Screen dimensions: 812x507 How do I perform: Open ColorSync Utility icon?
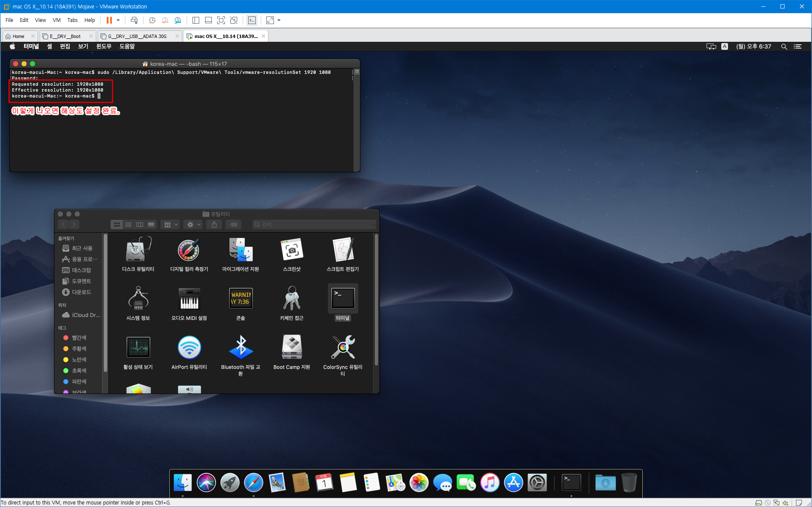pyautogui.click(x=343, y=347)
